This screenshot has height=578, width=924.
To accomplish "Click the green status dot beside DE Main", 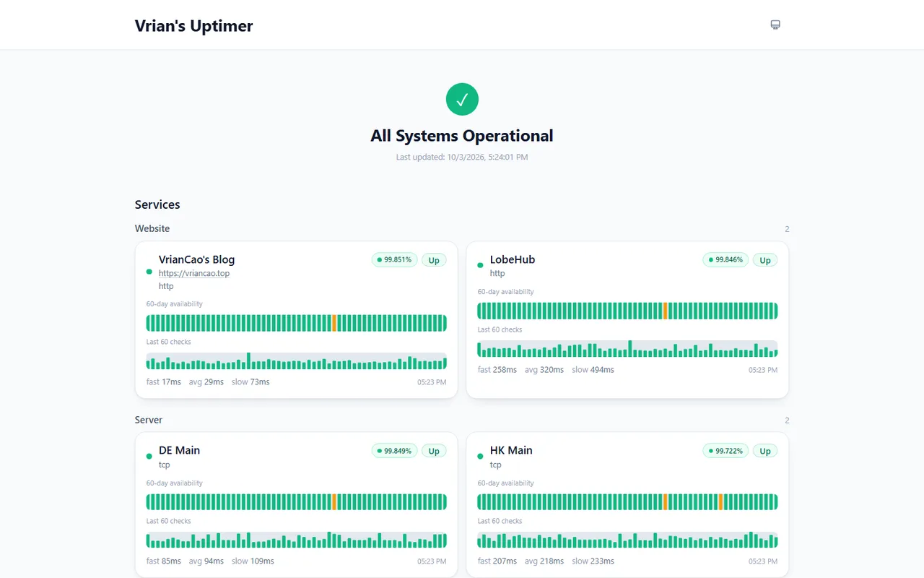I will click(149, 457).
